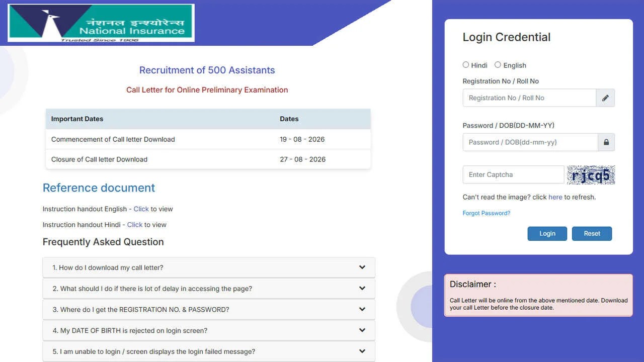
Task: Click the 'Reference document' heading
Action: pyautogui.click(x=99, y=188)
